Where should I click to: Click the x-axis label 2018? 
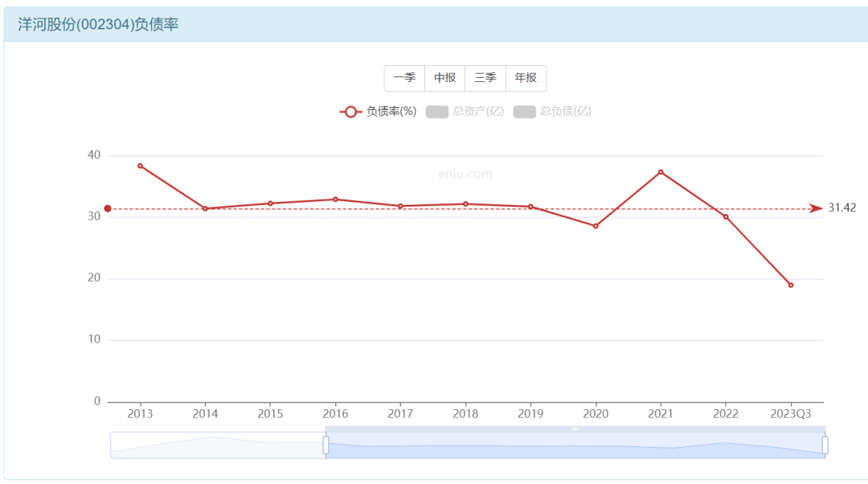pos(465,414)
